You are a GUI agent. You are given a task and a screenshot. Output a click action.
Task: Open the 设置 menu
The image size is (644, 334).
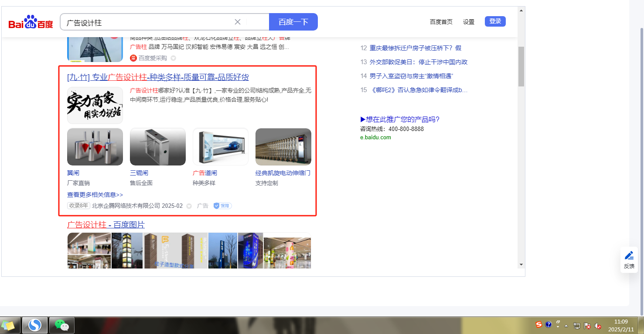click(469, 22)
